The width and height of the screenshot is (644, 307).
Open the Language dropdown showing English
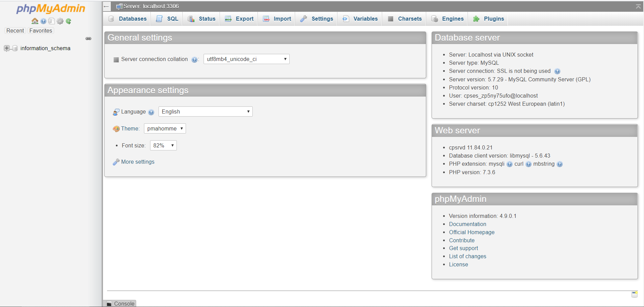[205, 112]
